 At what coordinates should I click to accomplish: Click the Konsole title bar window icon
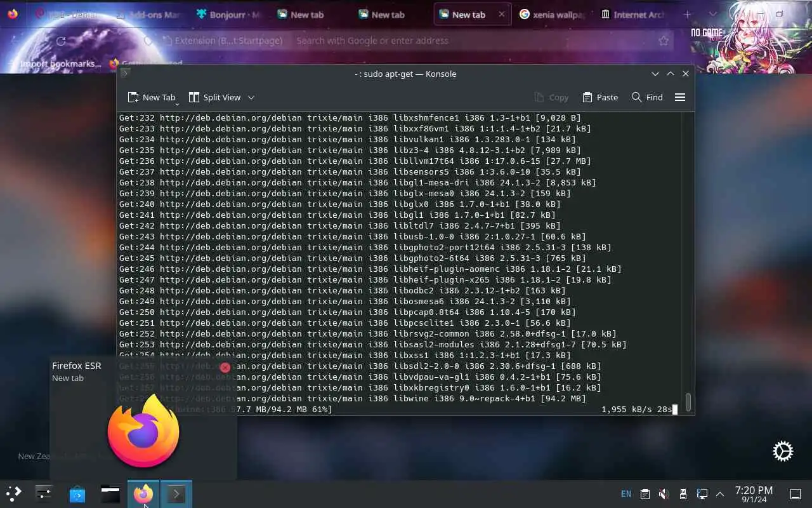(x=125, y=74)
